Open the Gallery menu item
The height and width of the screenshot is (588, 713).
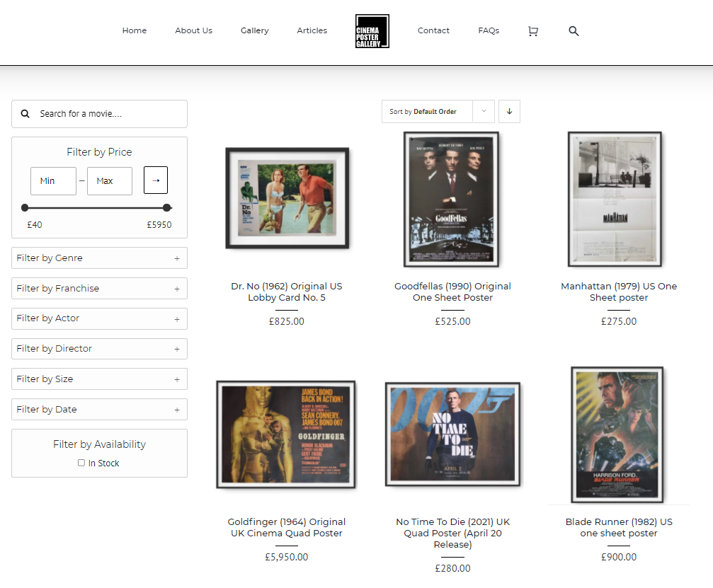pyautogui.click(x=255, y=30)
